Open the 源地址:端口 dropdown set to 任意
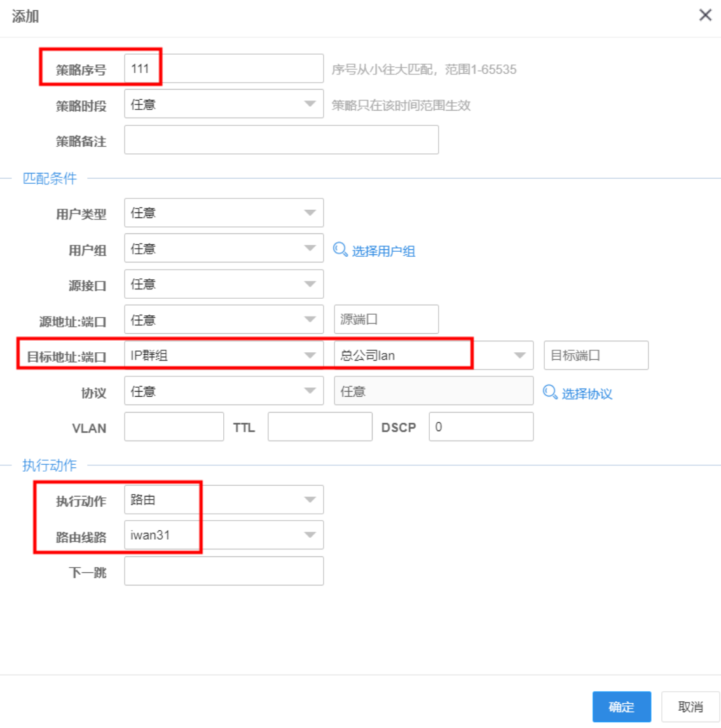 224,319
